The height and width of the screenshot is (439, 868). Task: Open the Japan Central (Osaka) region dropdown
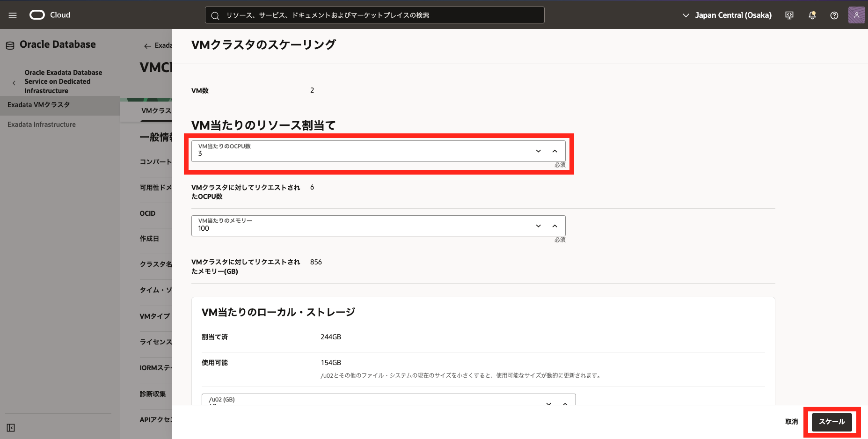click(x=727, y=15)
